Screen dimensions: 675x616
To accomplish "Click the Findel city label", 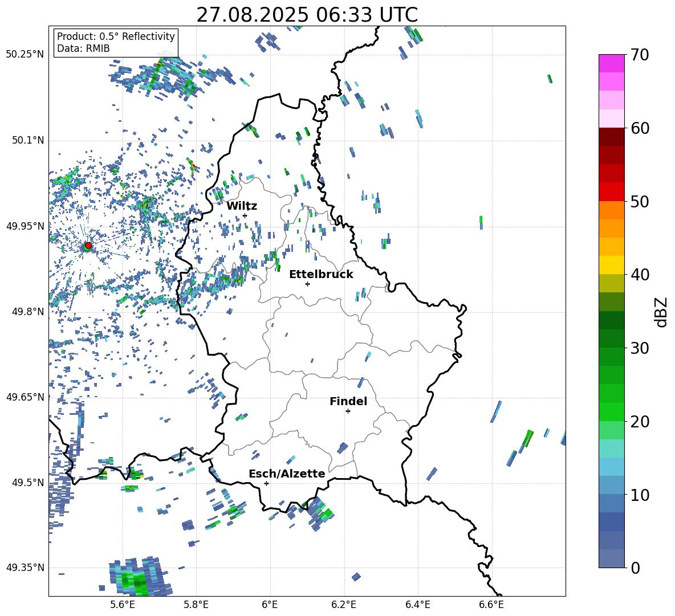I will [x=348, y=401].
